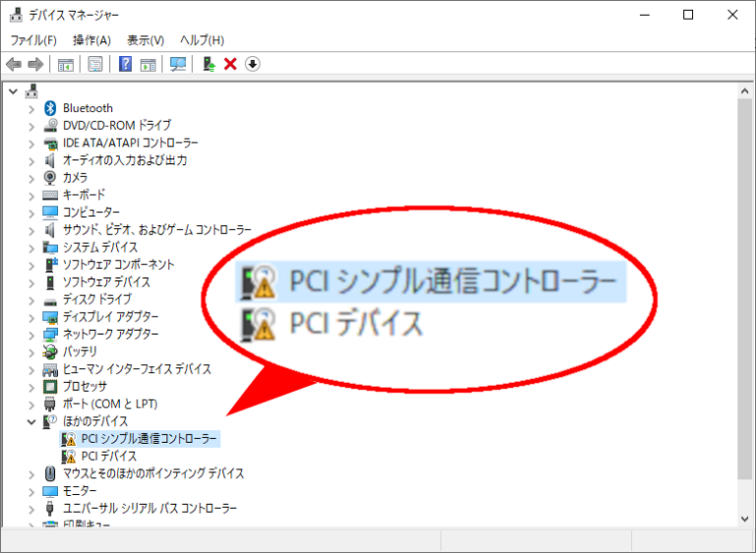This screenshot has width=756, height=553.
Task: Open the 操作(A) menu
Action: (92, 40)
